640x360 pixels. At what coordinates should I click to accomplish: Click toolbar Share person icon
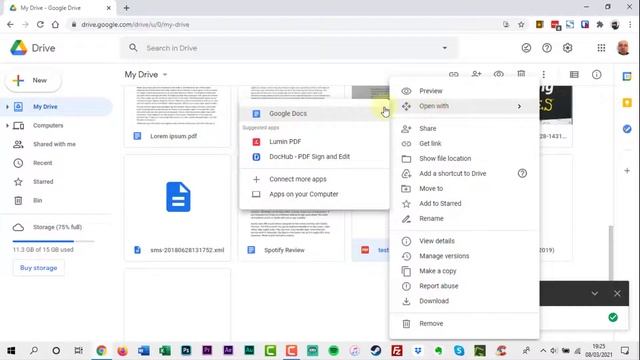(476, 74)
